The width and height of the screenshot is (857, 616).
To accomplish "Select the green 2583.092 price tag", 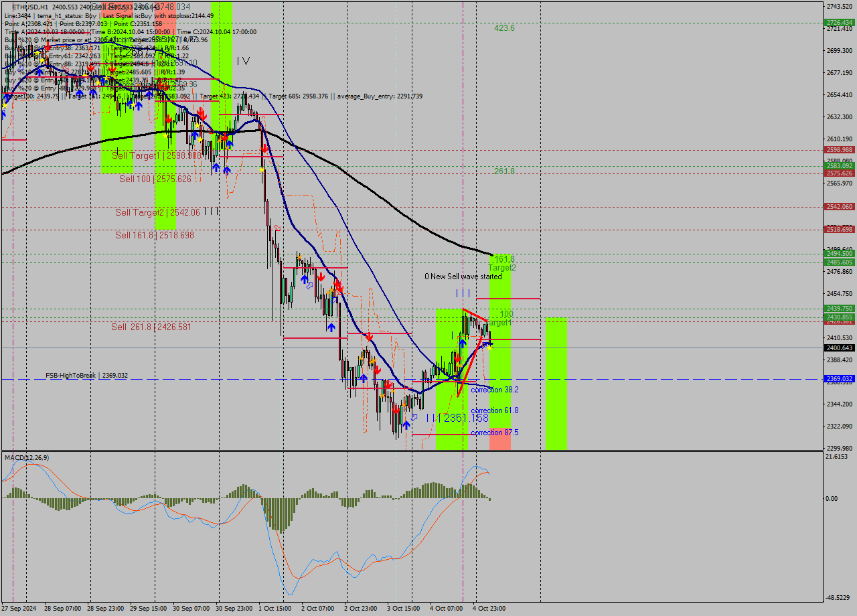I will [x=840, y=165].
